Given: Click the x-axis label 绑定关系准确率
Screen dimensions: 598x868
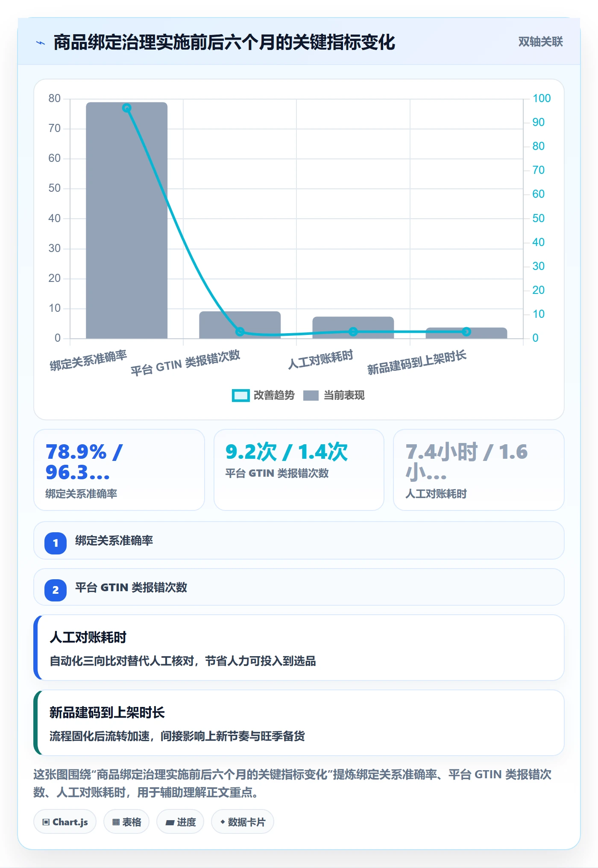Looking at the screenshot, I should [x=88, y=361].
